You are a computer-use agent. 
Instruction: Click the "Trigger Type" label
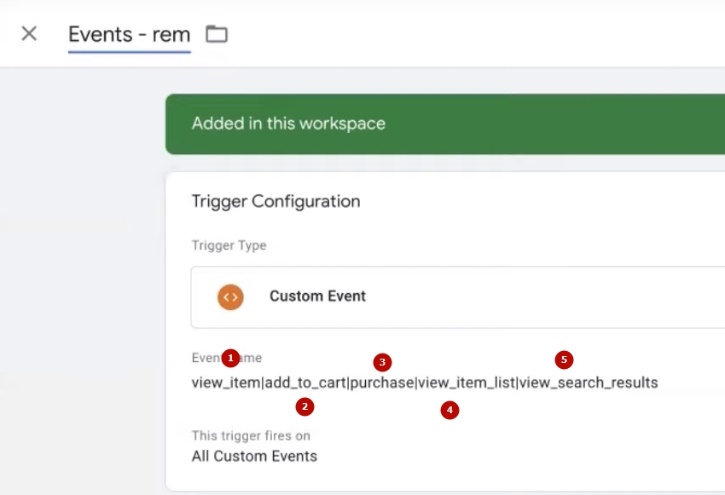229,245
